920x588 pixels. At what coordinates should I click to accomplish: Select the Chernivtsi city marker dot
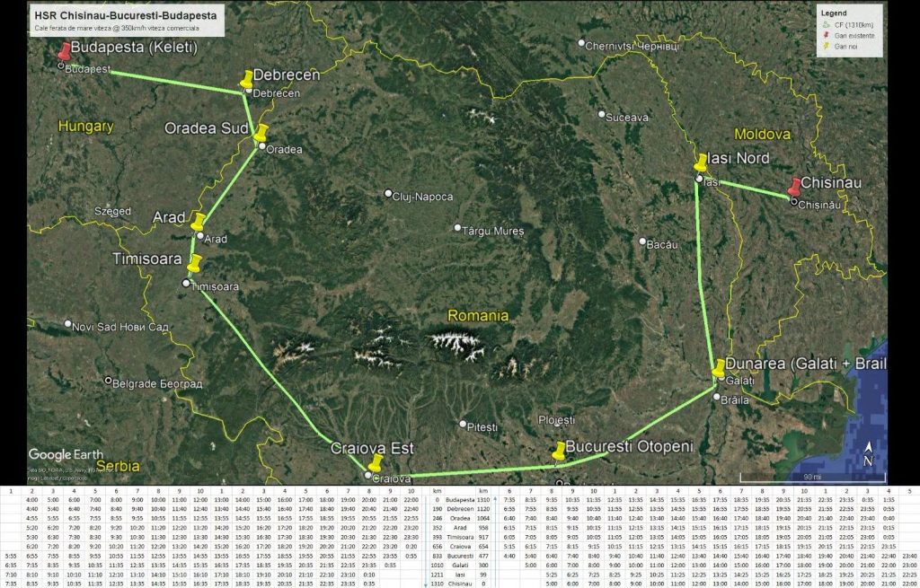(581, 43)
